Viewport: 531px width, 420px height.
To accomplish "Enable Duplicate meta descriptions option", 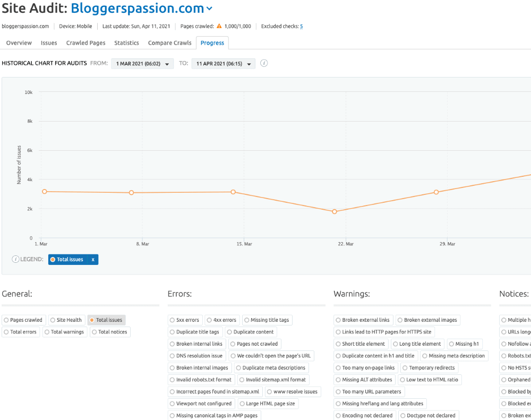I will [271, 368].
